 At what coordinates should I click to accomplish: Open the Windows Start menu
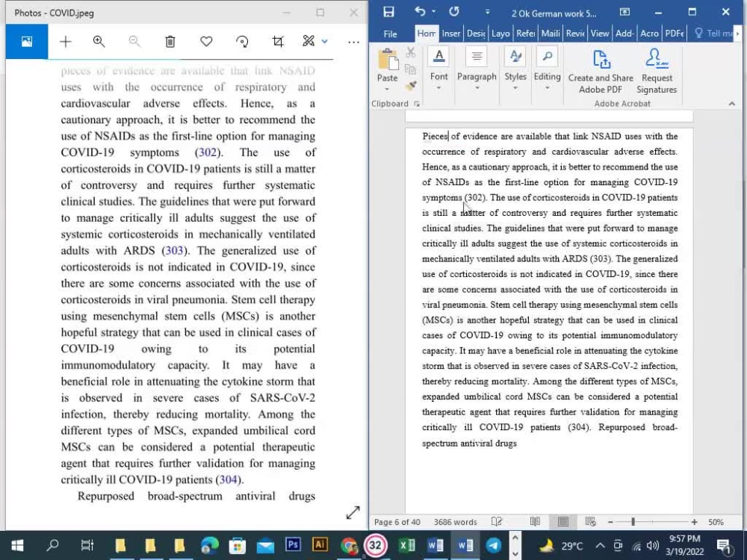point(18,545)
